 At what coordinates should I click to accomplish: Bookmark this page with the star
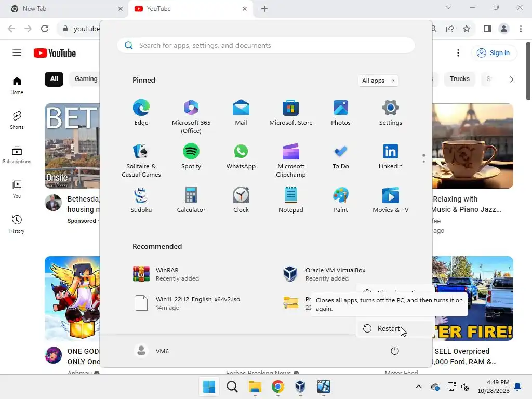click(467, 29)
